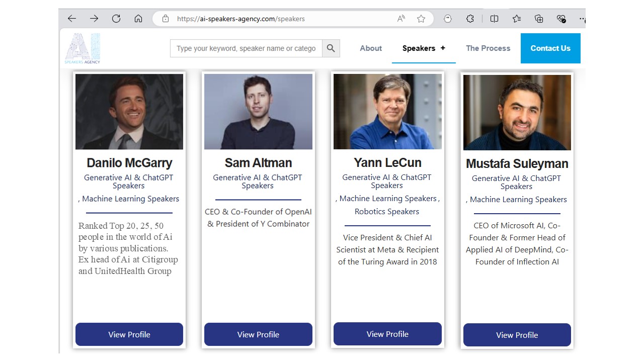Click Danilo McGarry's photo
This screenshot has height=362, width=644.
point(129,112)
